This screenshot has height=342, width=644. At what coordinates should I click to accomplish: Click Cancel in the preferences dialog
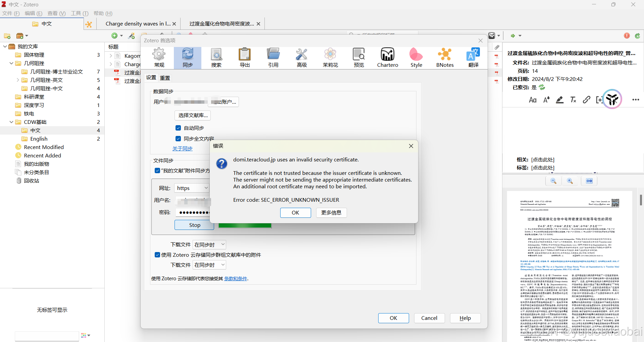429,318
